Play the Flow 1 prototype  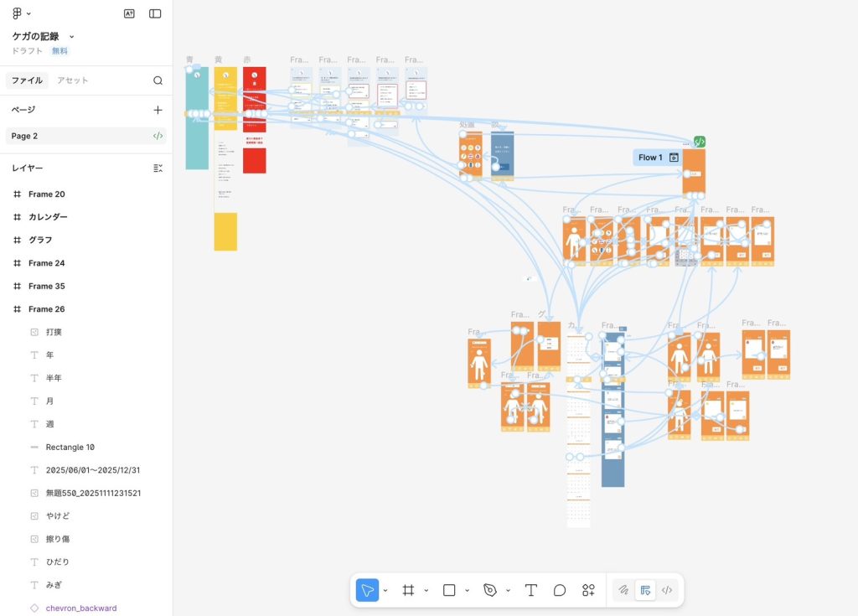[x=673, y=158]
